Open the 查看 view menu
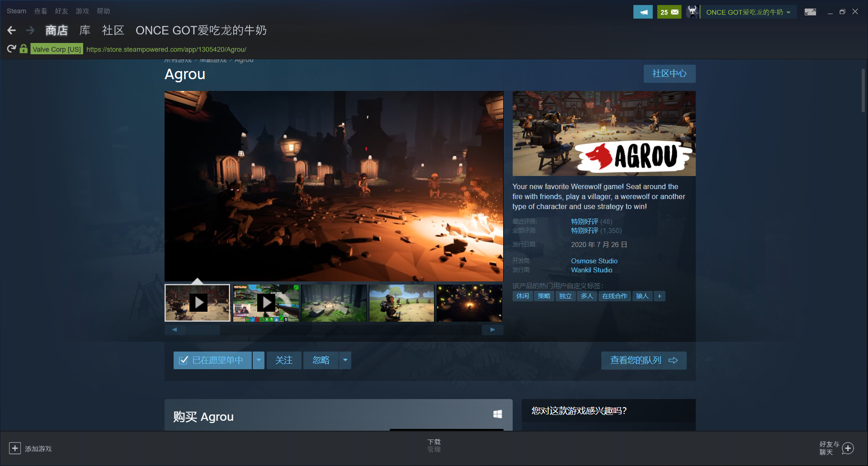 [x=41, y=11]
